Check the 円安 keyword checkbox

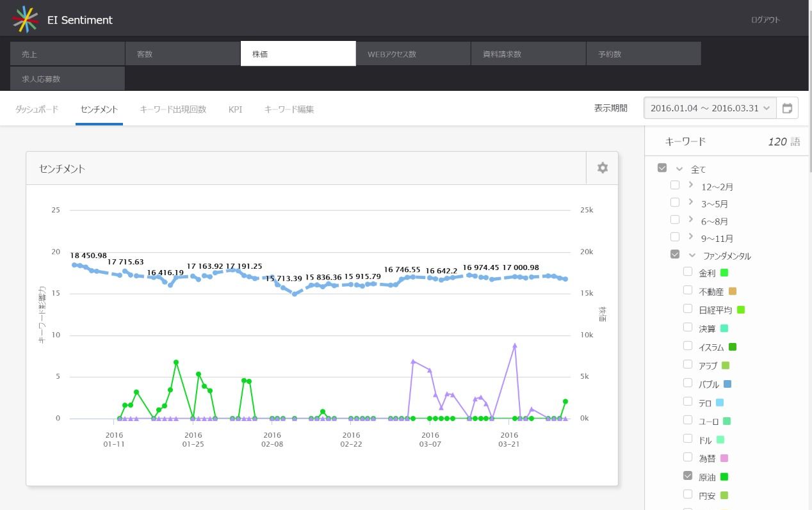(x=688, y=494)
